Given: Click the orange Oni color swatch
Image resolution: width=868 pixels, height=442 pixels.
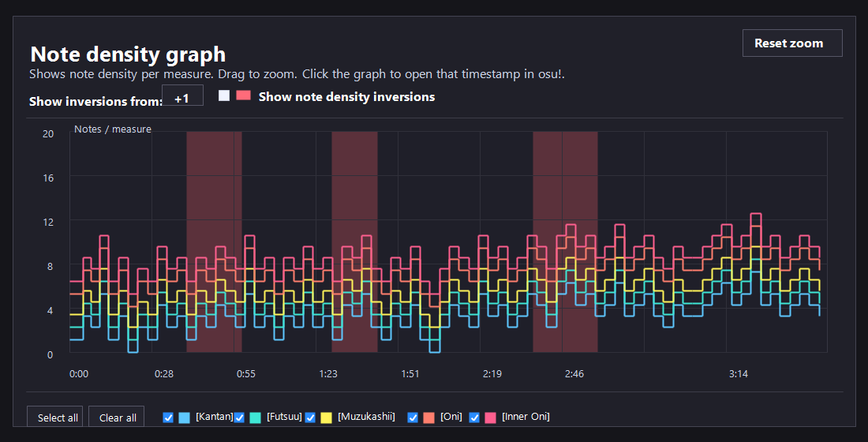Looking at the screenshot, I should (428, 418).
